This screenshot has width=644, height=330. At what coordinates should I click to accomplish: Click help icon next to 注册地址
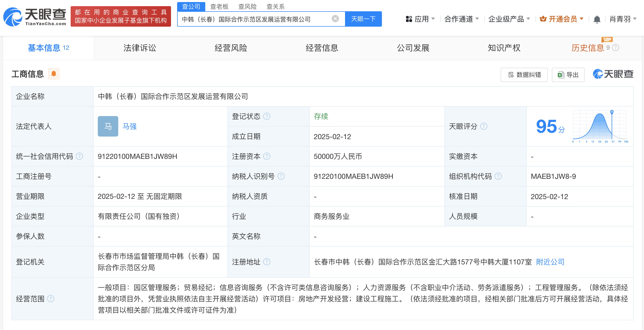267,262
